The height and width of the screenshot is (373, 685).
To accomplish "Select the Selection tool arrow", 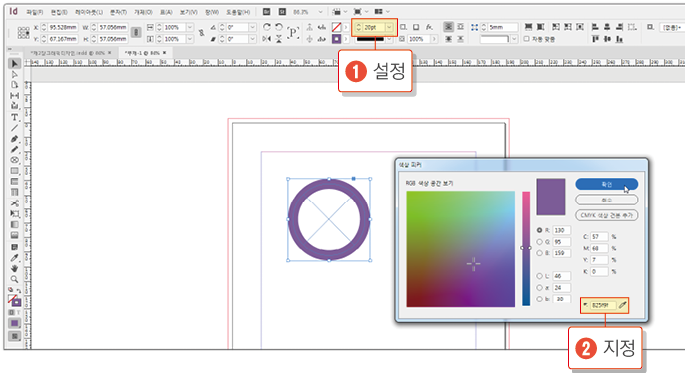I will (14, 64).
